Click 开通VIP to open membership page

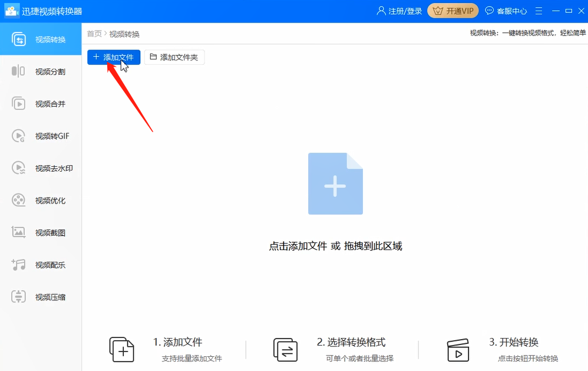pyautogui.click(x=453, y=10)
